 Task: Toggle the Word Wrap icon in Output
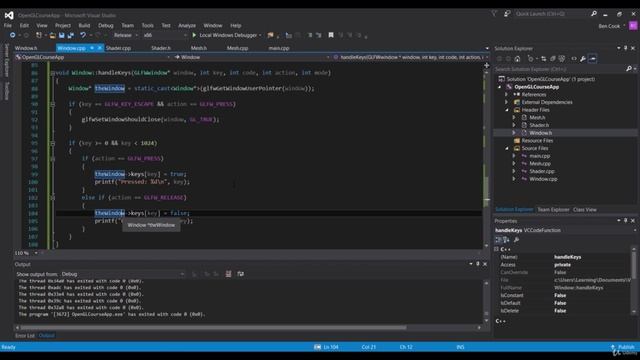tap(240, 274)
